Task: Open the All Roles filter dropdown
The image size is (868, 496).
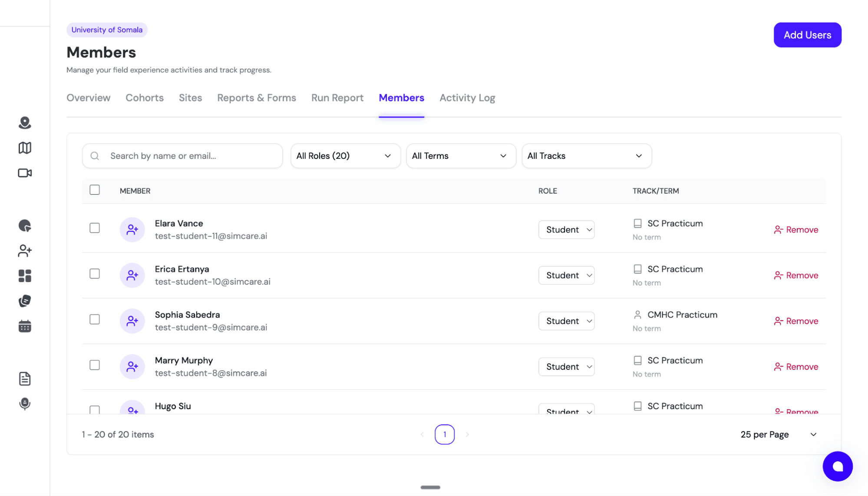Action: point(345,156)
